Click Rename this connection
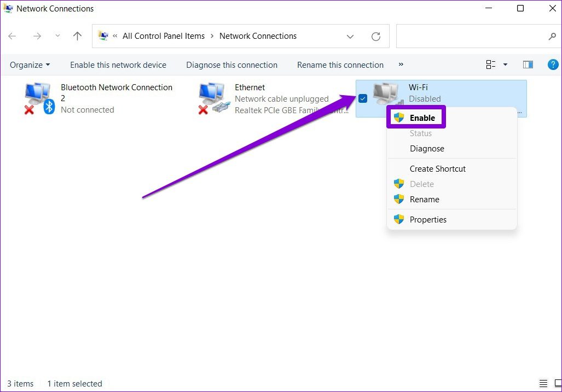This screenshot has height=392, width=562. point(340,65)
